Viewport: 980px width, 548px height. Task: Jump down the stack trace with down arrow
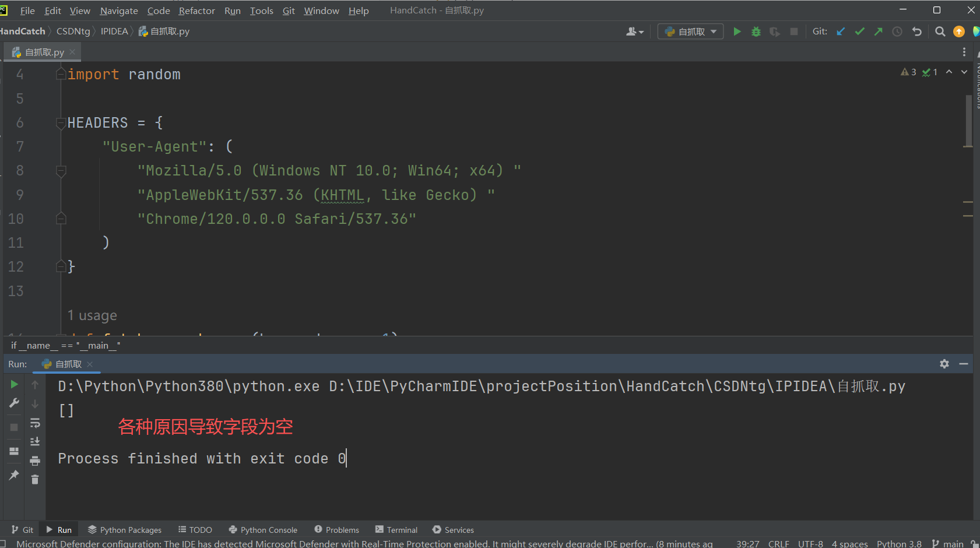point(35,403)
